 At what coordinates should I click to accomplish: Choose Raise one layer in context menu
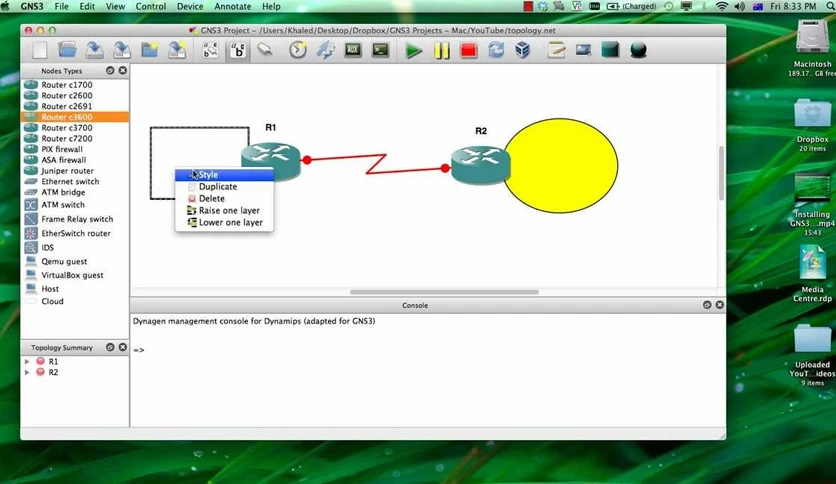coord(224,211)
